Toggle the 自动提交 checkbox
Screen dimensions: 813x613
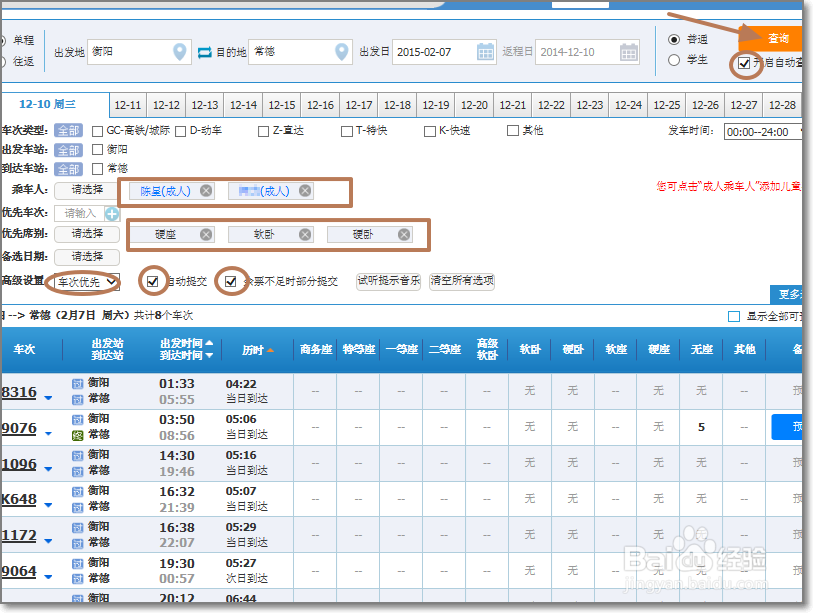click(x=152, y=281)
